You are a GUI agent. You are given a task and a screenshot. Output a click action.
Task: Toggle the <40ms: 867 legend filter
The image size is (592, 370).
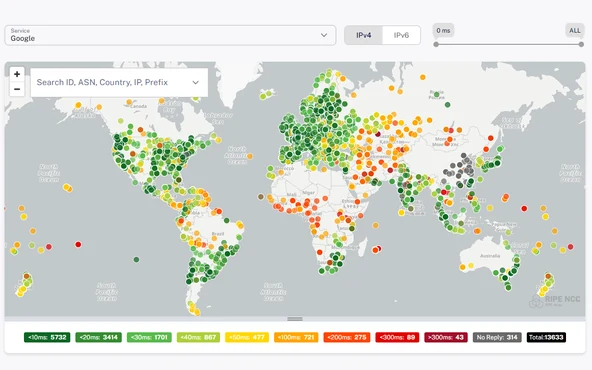[x=198, y=337]
